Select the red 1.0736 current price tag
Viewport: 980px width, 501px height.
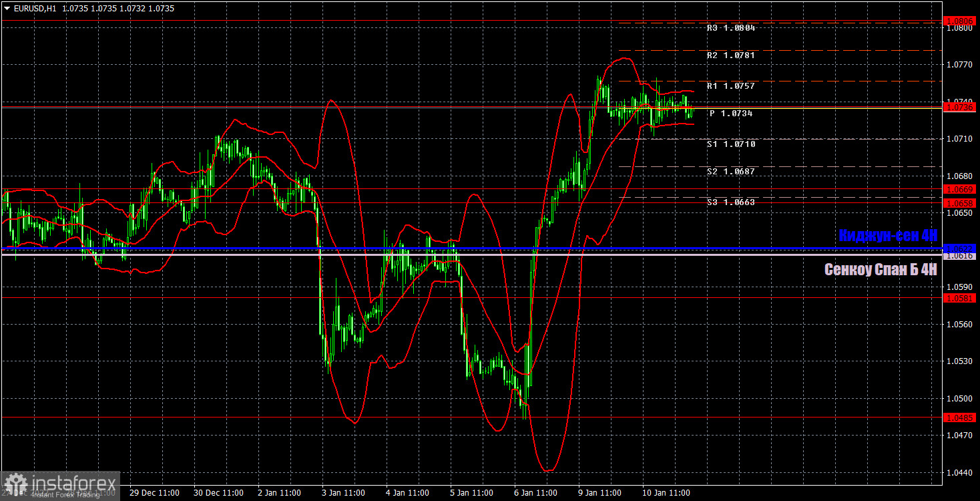point(960,107)
